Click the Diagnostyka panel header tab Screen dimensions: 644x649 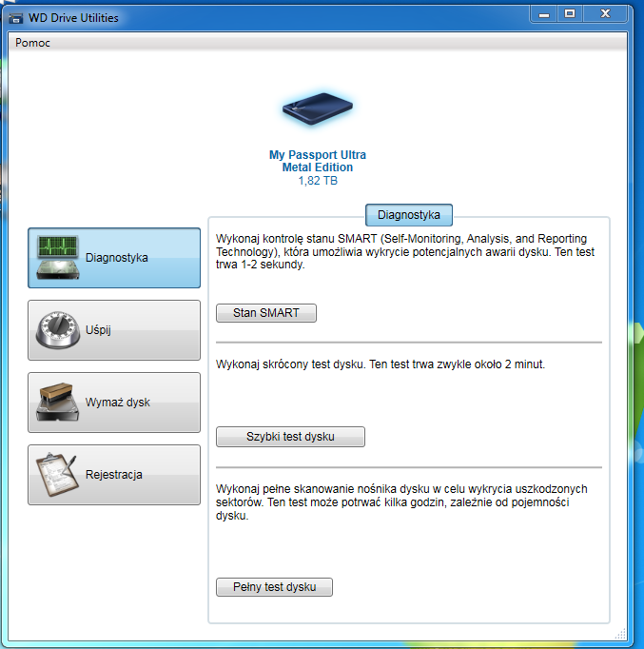coord(409,215)
